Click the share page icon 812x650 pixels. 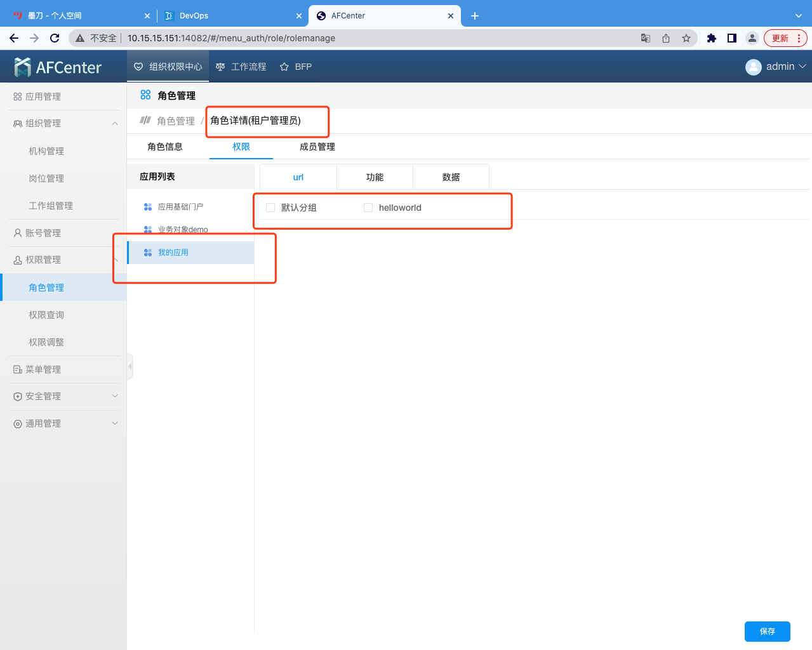click(666, 38)
